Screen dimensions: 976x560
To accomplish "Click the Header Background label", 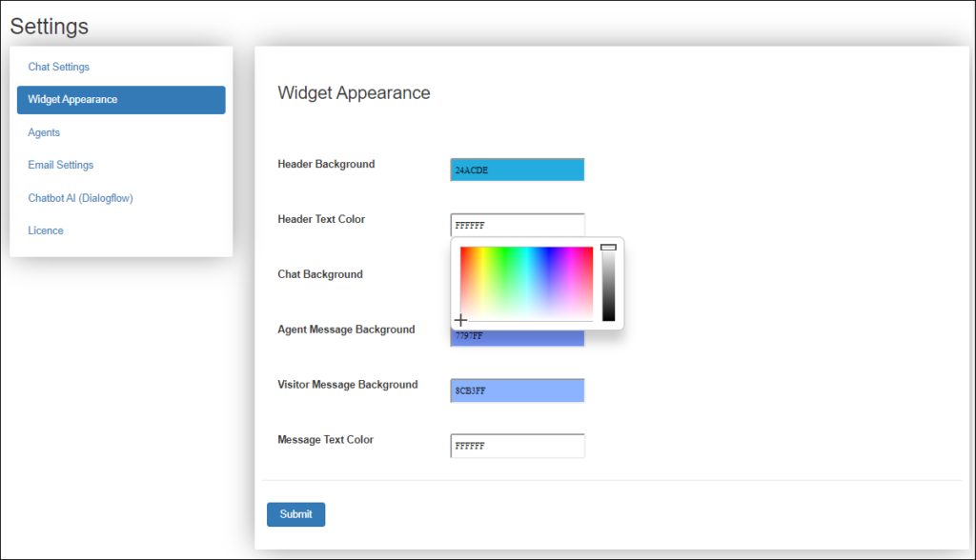I will [x=326, y=164].
